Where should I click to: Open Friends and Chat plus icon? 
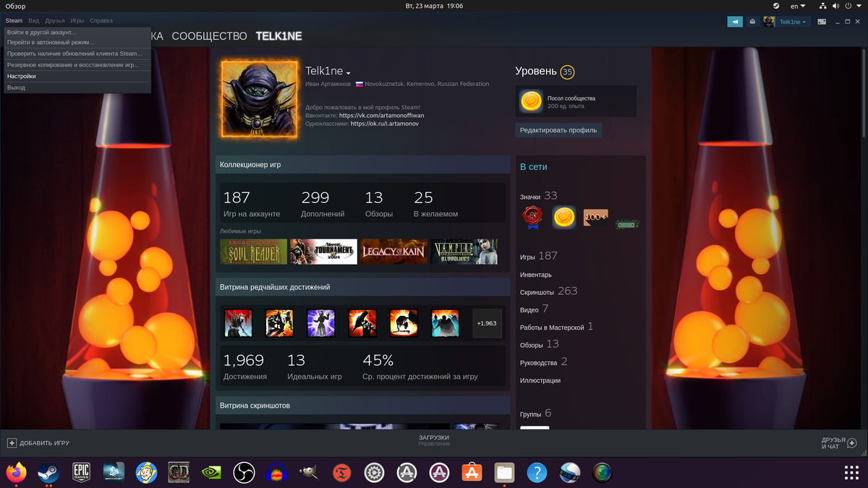coord(851,442)
